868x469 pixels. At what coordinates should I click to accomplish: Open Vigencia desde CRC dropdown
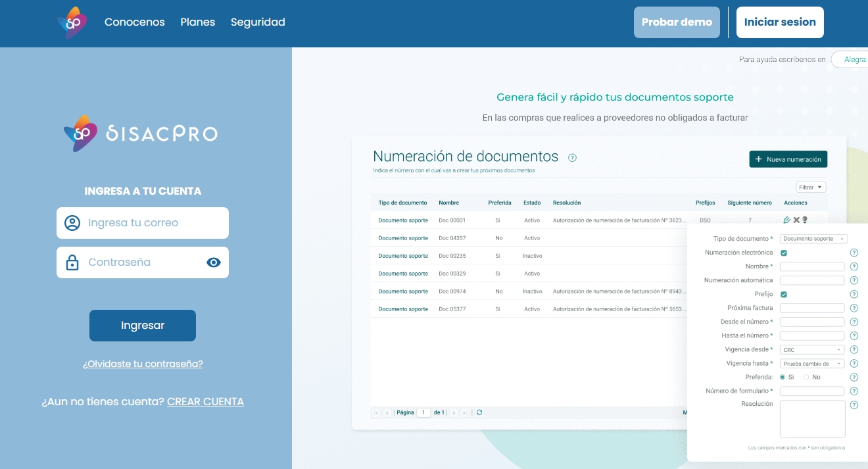coord(812,350)
